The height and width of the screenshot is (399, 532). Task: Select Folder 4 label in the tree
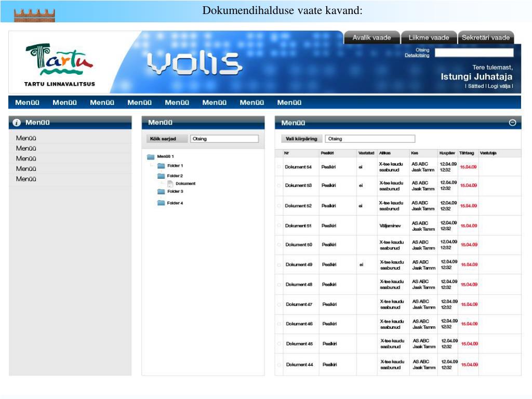pos(175,203)
